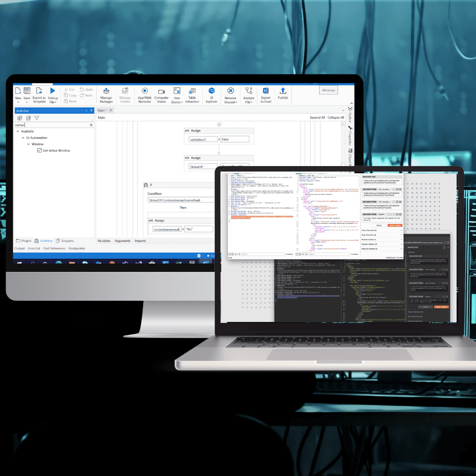Click Collapse All in the designer

[336, 118]
